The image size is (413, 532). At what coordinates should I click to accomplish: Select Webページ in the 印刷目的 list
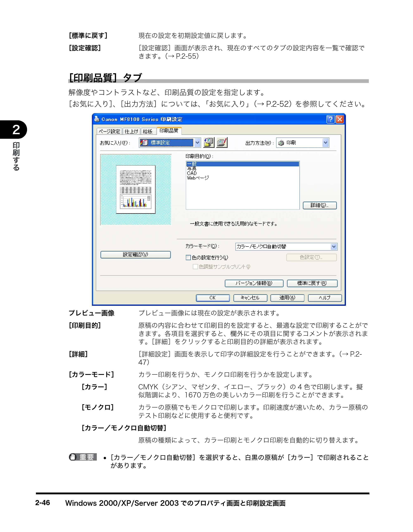[x=243, y=178]
